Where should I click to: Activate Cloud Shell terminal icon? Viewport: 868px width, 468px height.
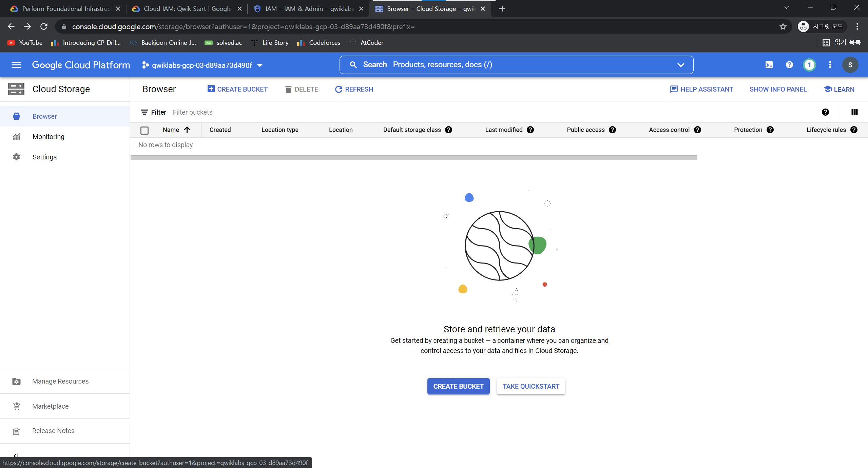pos(769,65)
